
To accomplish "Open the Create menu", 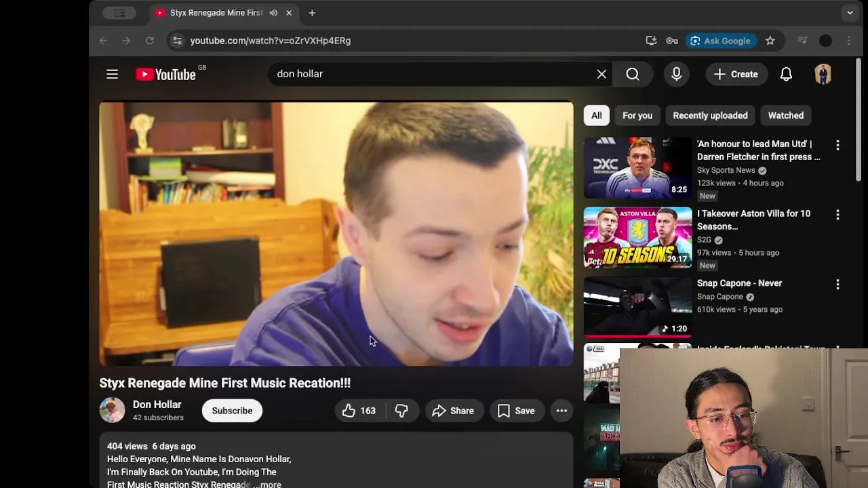I will click(736, 74).
